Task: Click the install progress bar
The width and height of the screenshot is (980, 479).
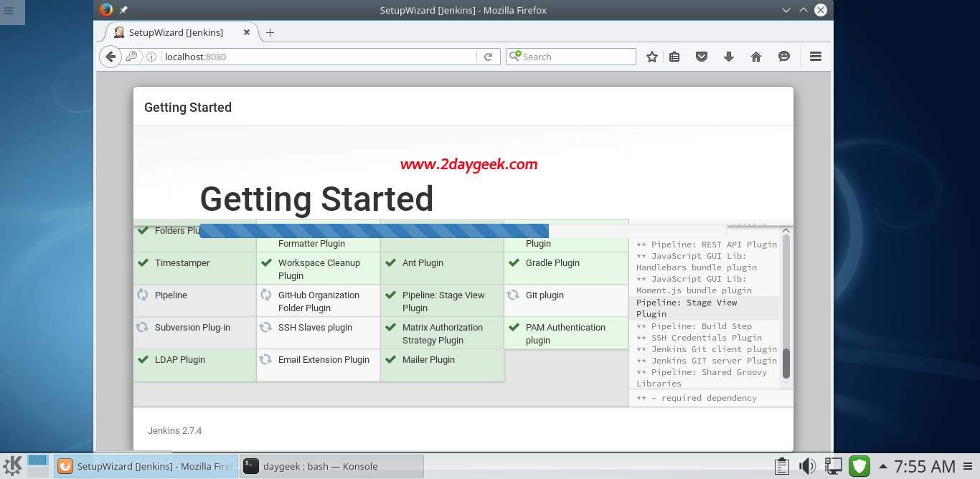Action: (463, 230)
